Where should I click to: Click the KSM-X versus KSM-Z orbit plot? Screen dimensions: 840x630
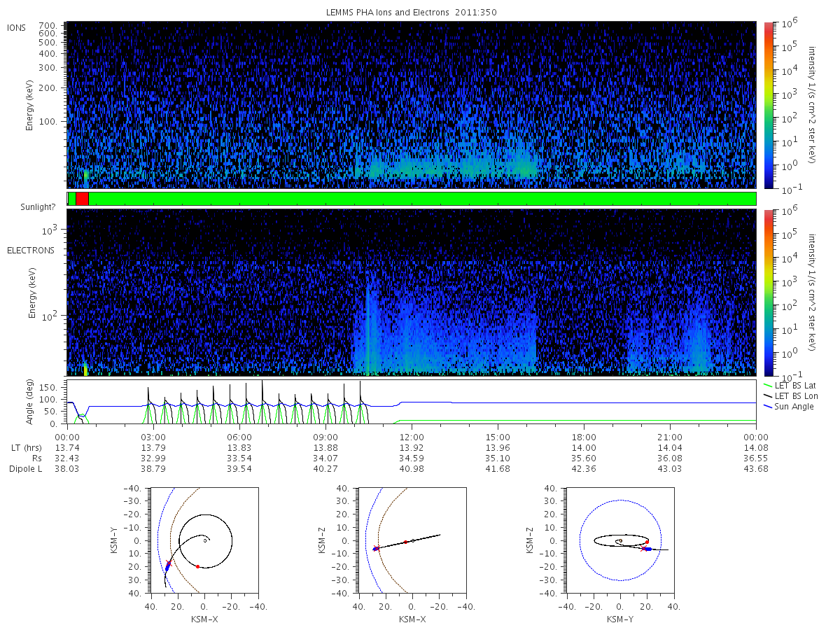pyautogui.click(x=412, y=540)
